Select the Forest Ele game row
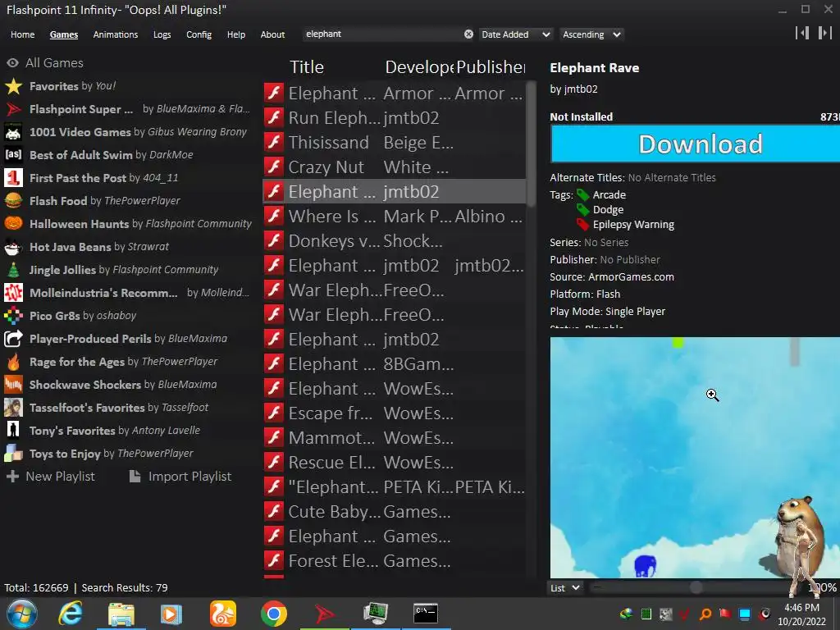 point(395,561)
